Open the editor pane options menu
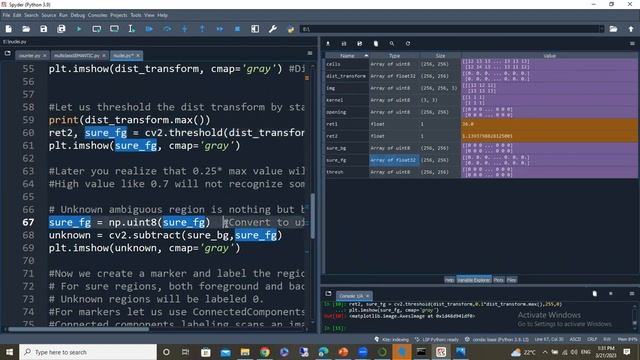 click(310, 53)
